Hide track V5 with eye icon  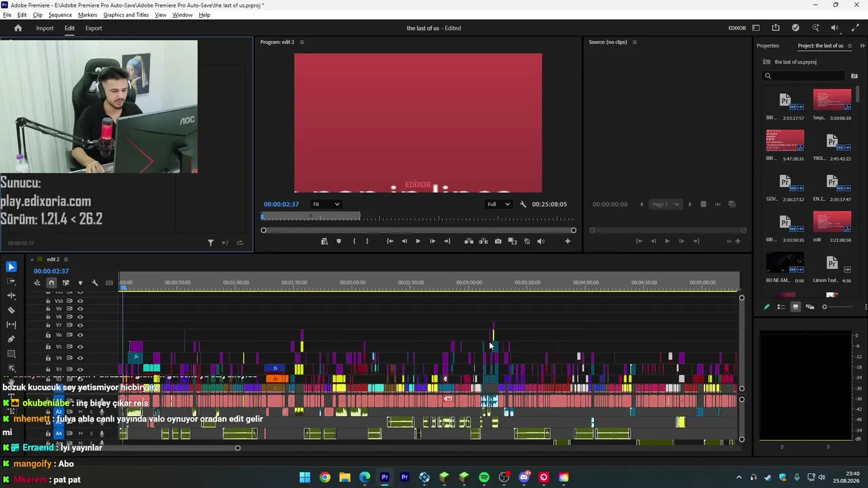pyautogui.click(x=80, y=346)
